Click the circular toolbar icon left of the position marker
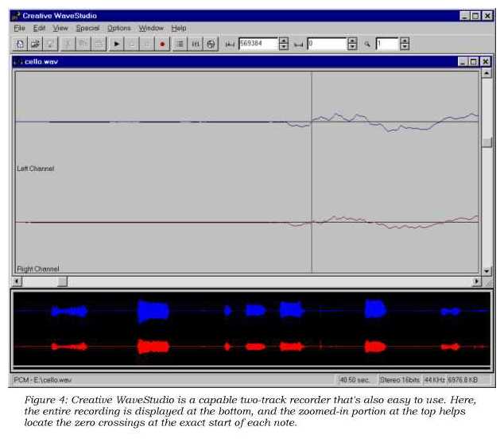This screenshot has height=442, width=504. [211, 44]
